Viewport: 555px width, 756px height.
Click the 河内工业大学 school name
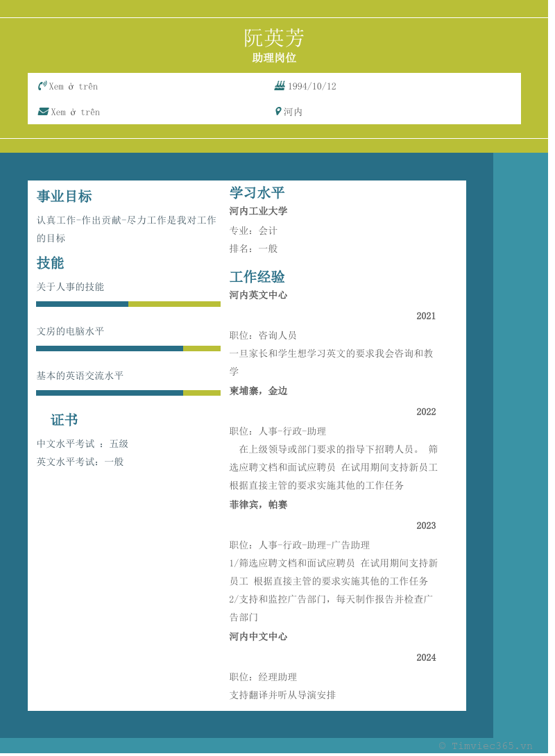coord(258,211)
